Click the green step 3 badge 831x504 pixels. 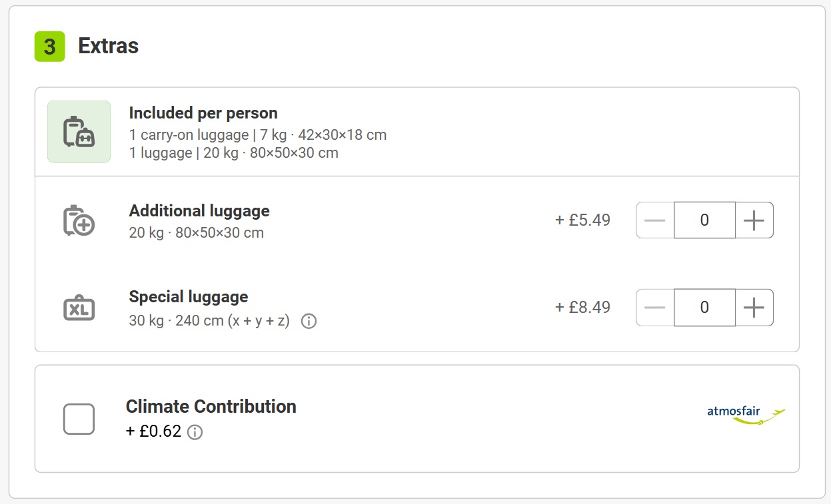click(x=50, y=46)
